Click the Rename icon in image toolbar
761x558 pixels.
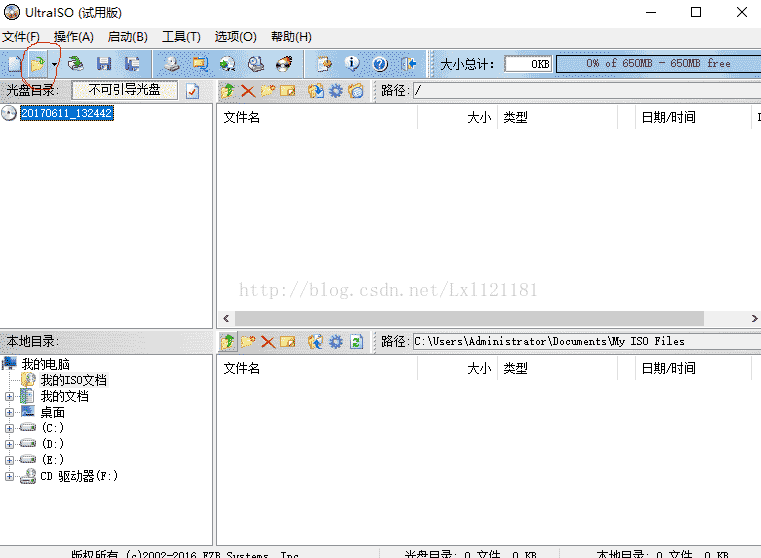pyautogui.click(x=288, y=91)
